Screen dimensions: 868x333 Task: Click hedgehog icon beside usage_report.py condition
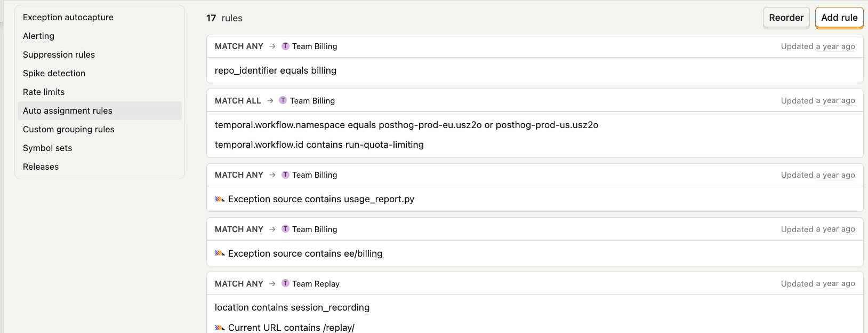point(220,199)
